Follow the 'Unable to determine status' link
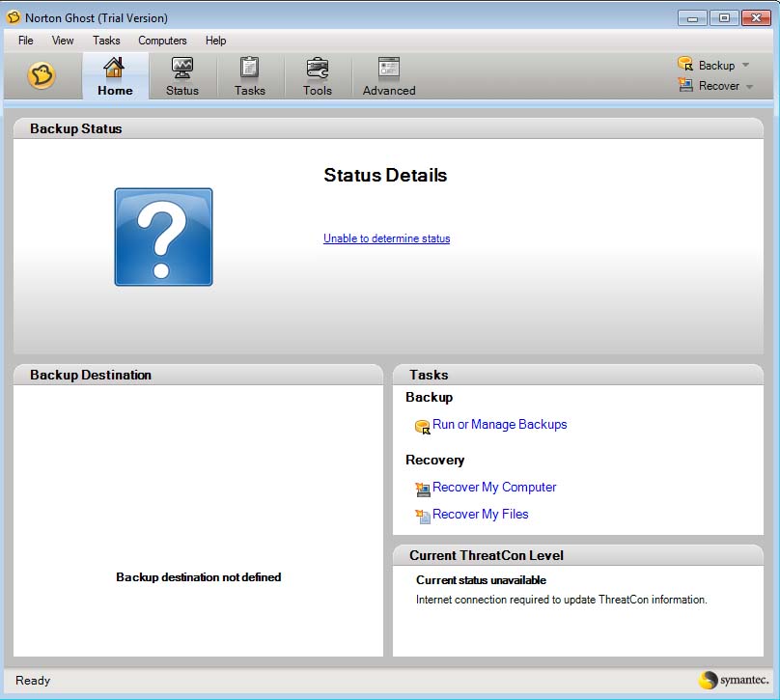Screen dimensions: 780x700 point(386,238)
